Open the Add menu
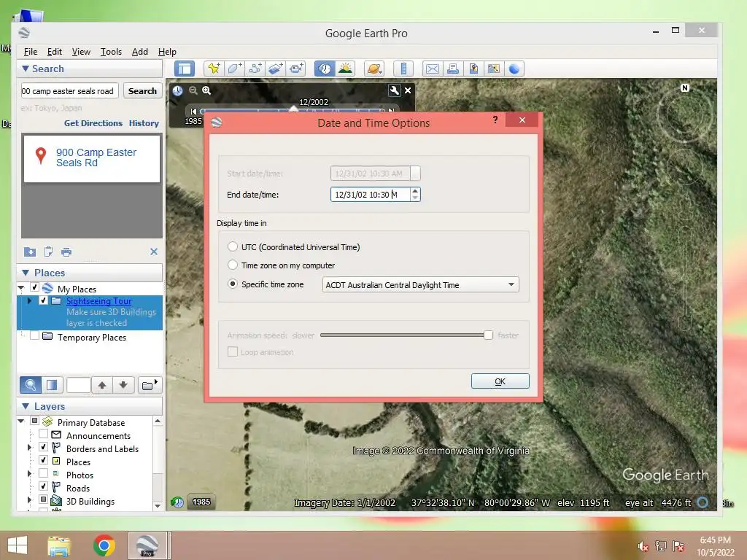The height and width of the screenshot is (560, 747). 139,52
